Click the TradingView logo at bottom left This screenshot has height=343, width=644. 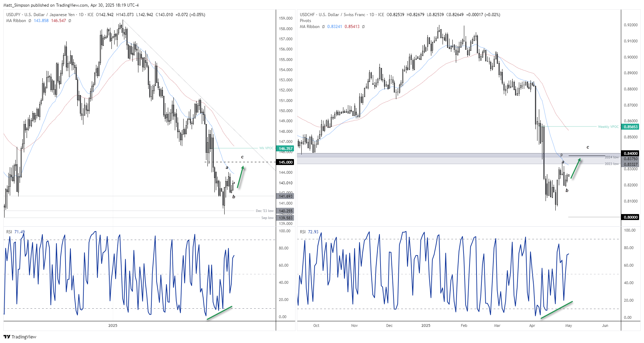tap(20, 337)
